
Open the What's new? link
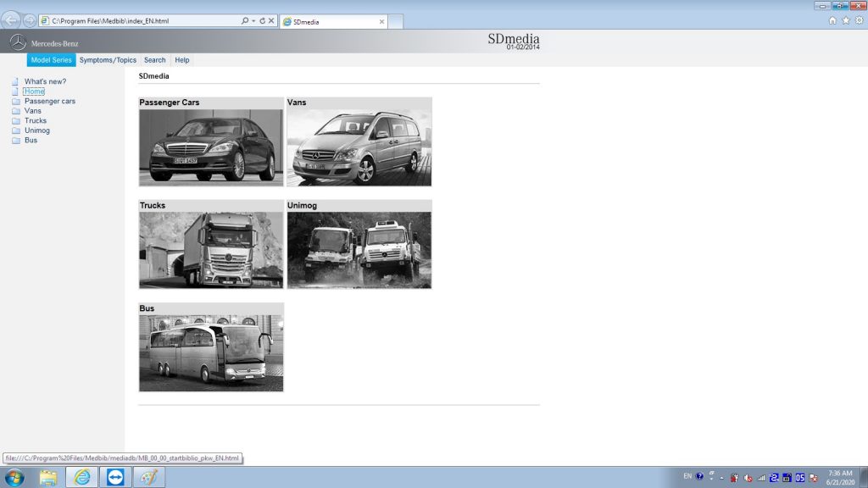pyautogui.click(x=45, y=81)
